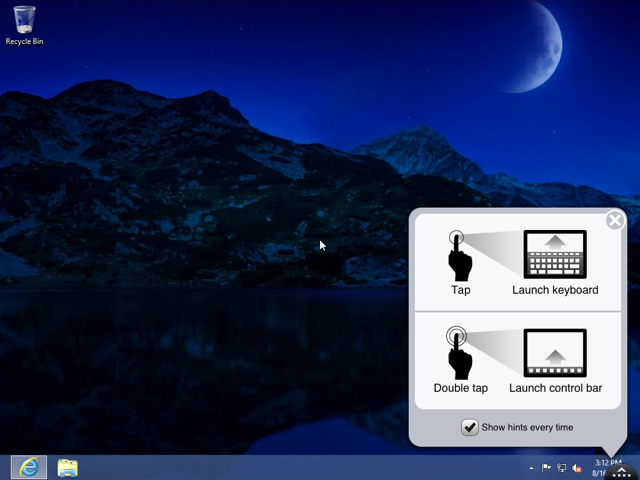Open File Explorer from the taskbar

tap(68, 467)
